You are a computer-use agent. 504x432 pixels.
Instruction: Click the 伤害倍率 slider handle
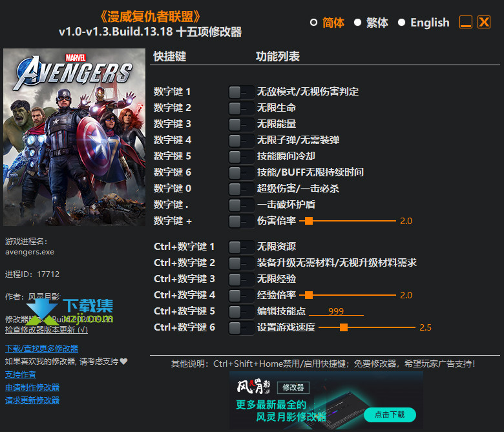click(309, 221)
